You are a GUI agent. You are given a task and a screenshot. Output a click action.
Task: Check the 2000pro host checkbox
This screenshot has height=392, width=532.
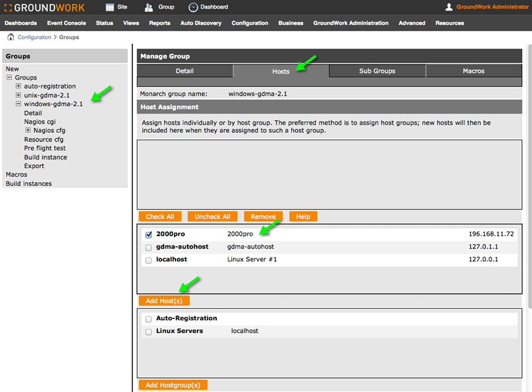point(148,235)
